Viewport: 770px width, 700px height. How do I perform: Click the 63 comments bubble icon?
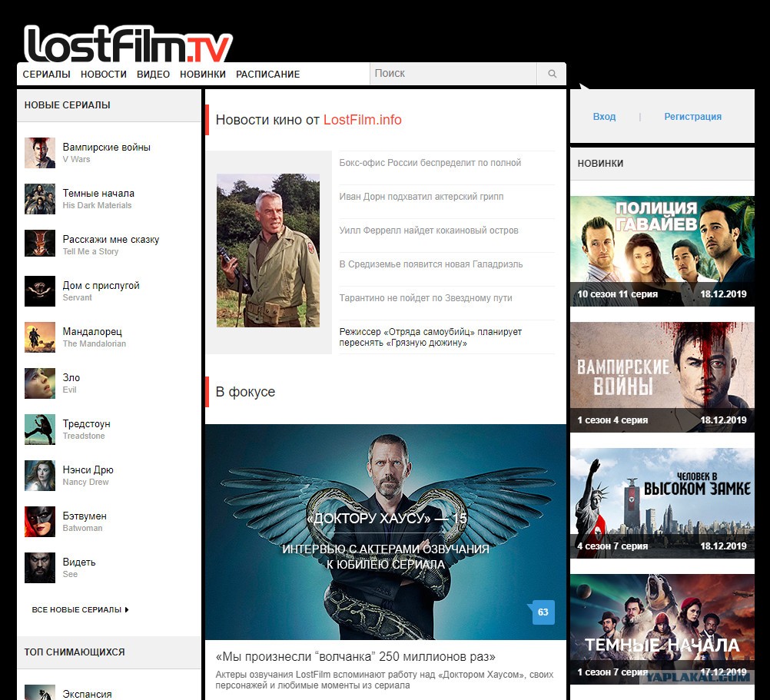point(543,612)
